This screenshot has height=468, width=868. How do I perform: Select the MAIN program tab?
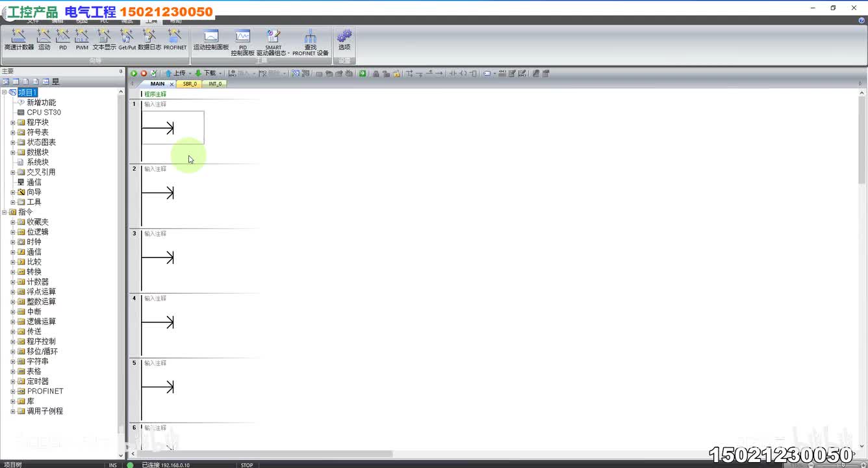tap(157, 84)
